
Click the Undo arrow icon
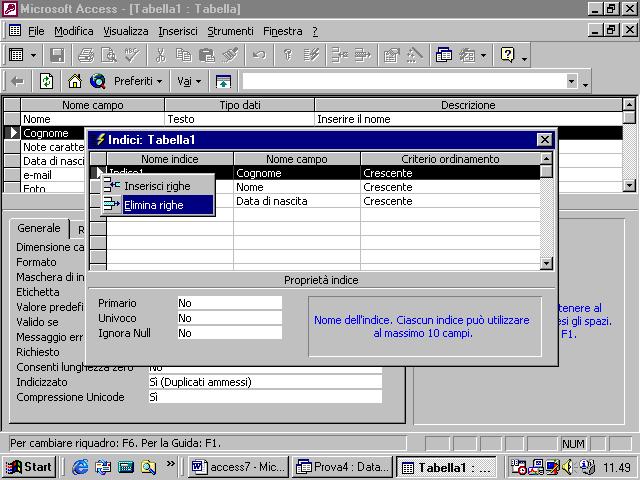click(x=259, y=55)
